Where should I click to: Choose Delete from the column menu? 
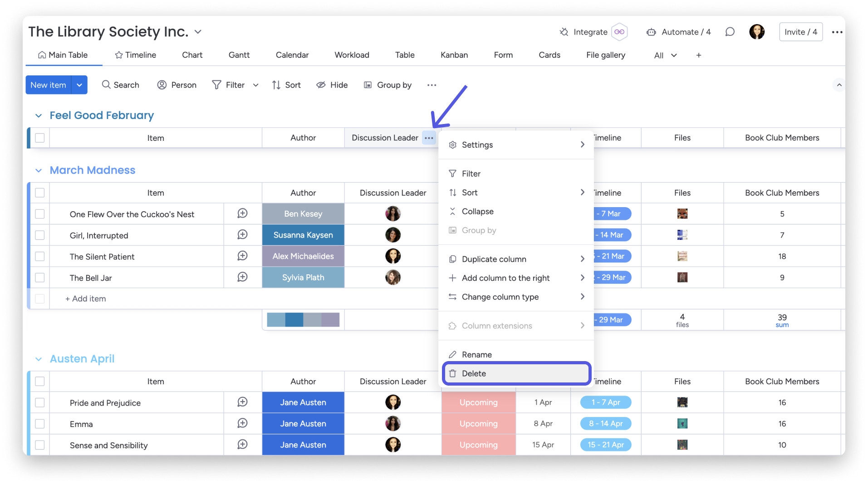click(516, 373)
